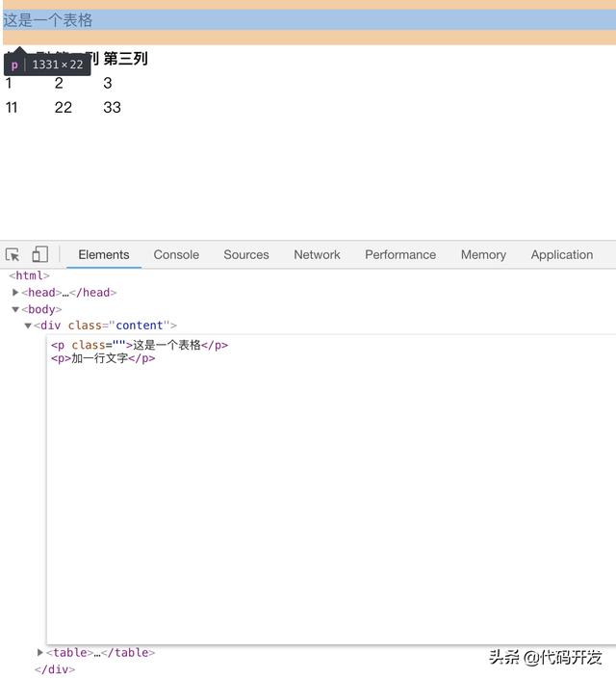Select the body element row
616x679 pixels.
[x=41, y=309]
